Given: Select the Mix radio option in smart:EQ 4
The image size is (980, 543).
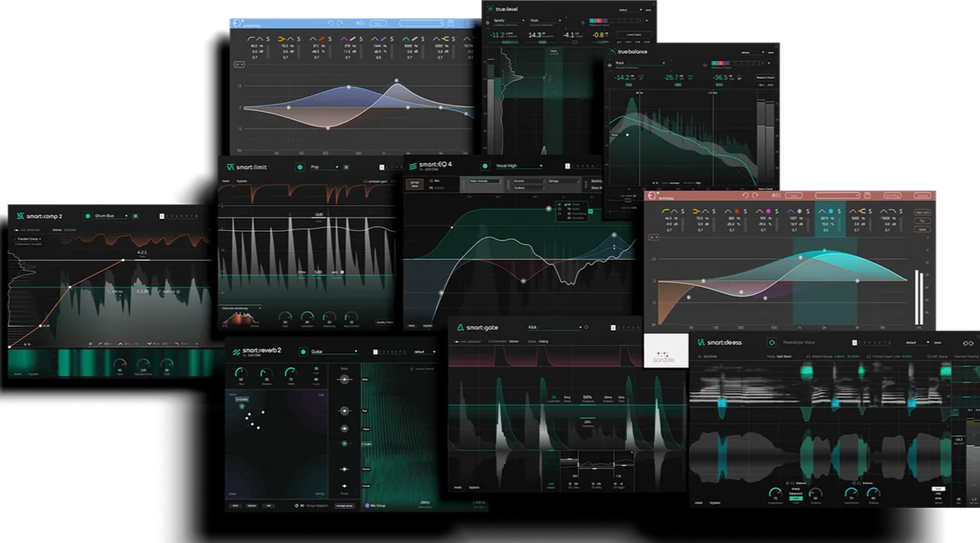Looking at the screenshot, I should (x=431, y=180).
